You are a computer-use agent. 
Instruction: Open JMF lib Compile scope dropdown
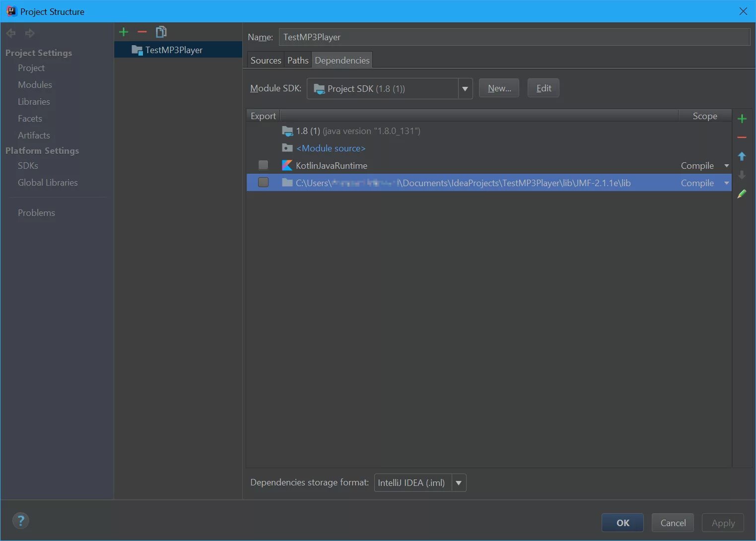726,183
